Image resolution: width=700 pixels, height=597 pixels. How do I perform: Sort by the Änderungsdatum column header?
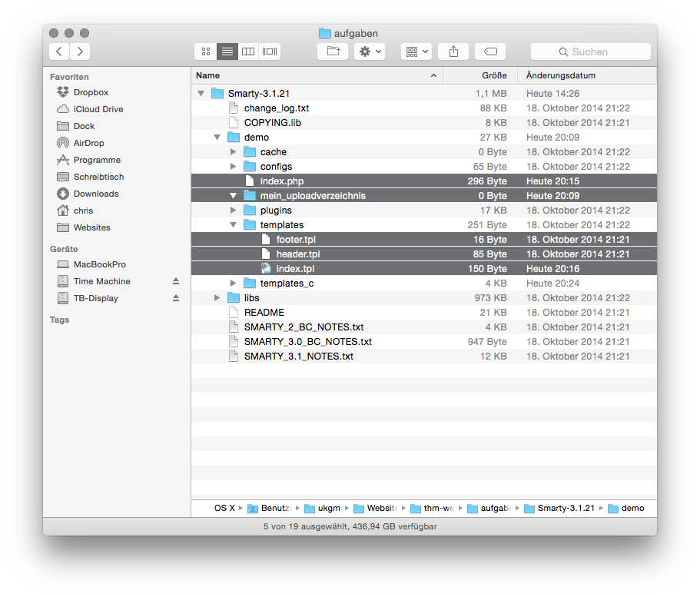(x=587, y=75)
